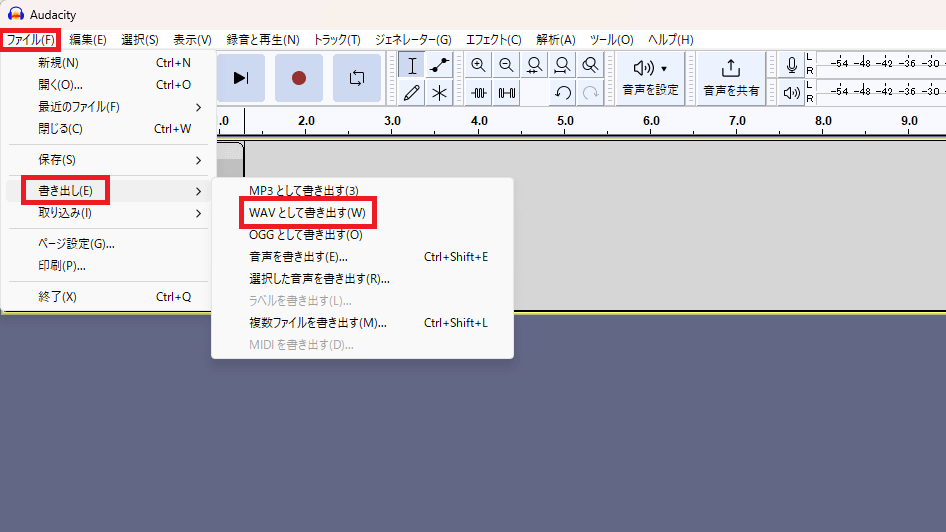Open the エフェクト(C) menu

point(493,40)
